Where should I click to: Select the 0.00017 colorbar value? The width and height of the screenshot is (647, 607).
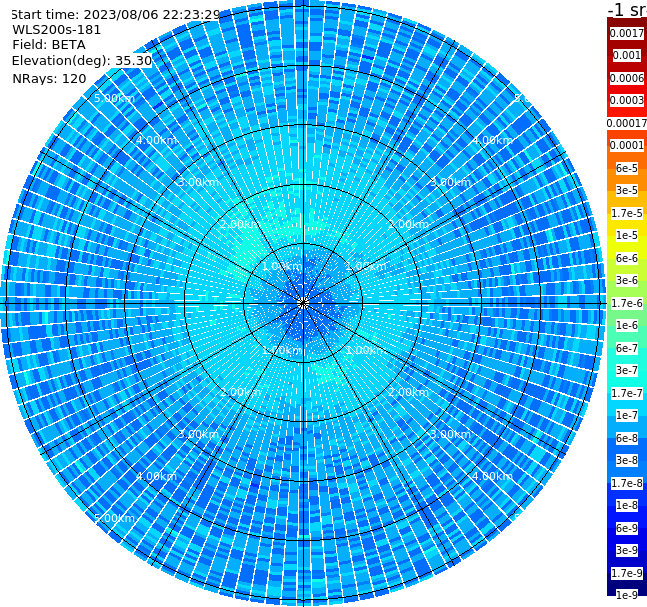point(627,123)
